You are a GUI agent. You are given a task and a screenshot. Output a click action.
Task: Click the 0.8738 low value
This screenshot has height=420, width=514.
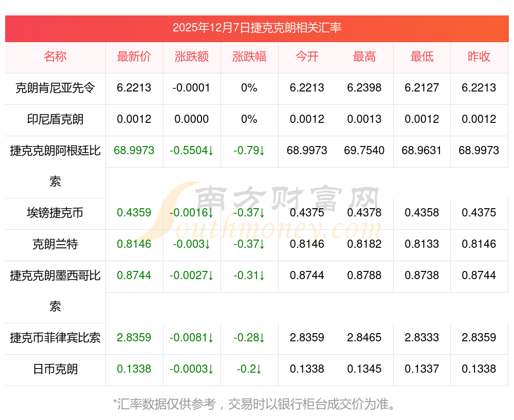coord(422,276)
